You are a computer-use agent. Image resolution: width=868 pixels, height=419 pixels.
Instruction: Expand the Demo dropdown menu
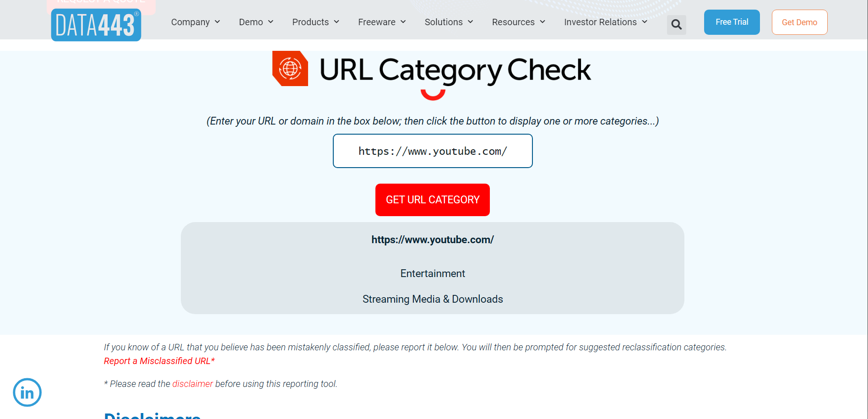(256, 22)
